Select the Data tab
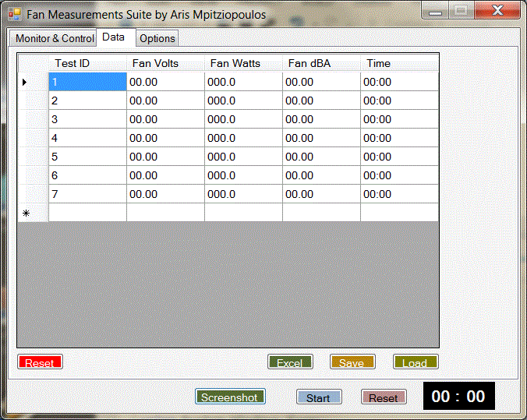527x420 pixels. coord(115,37)
